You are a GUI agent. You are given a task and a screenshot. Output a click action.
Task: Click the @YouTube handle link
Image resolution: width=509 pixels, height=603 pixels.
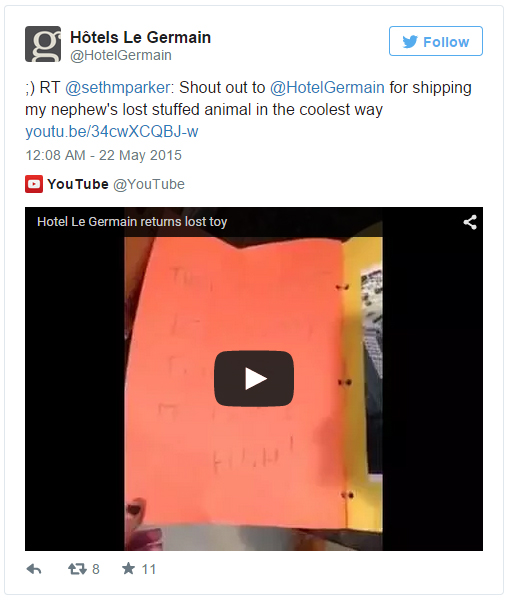click(x=149, y=184)
